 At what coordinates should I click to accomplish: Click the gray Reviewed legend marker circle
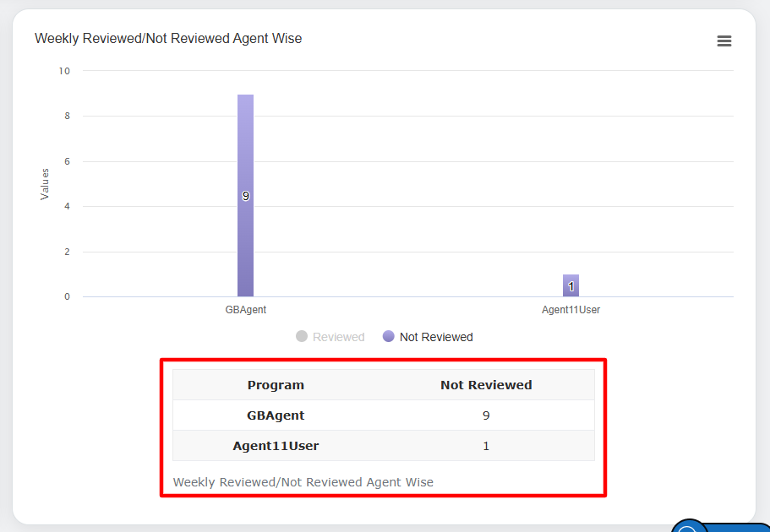(x=302, y=337)
